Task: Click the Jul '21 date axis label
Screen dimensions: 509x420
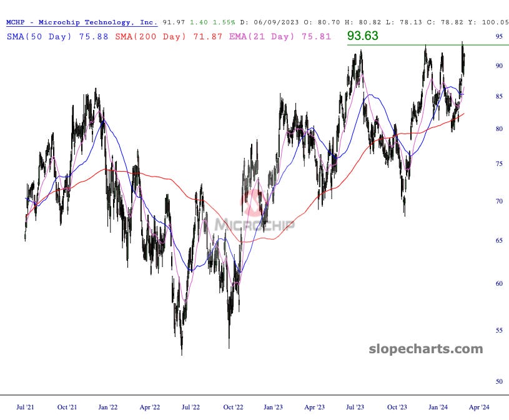Action: pyautogui.click(x=25, y=407)
